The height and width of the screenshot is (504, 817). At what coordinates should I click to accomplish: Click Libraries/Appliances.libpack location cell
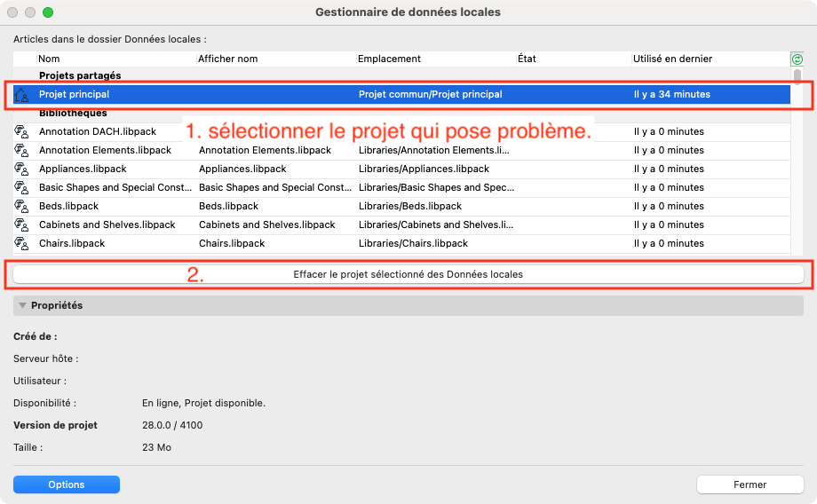click(x=424, y=169)
